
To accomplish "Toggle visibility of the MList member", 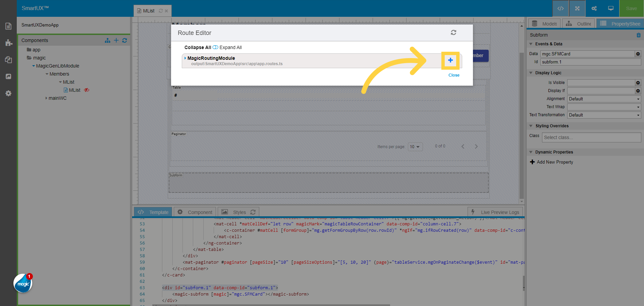I will click(x=87, y=90).
